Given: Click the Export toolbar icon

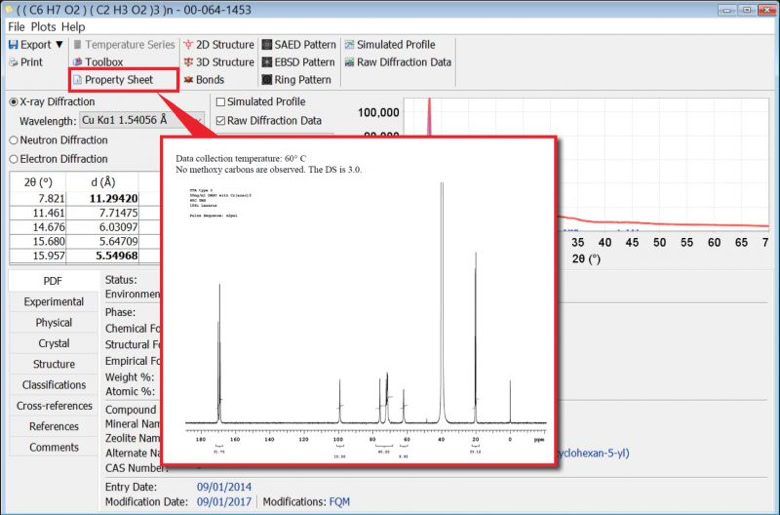Looking at the screenshot, I should 14,45.
